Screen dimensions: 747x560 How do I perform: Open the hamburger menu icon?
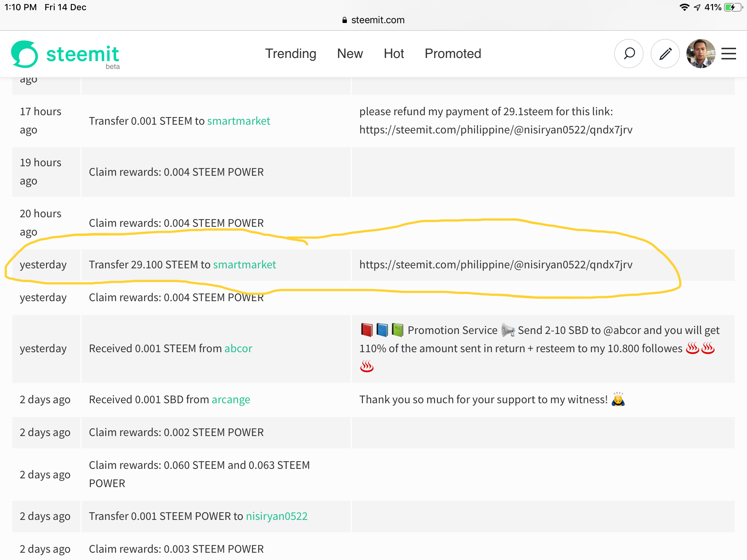728,54
